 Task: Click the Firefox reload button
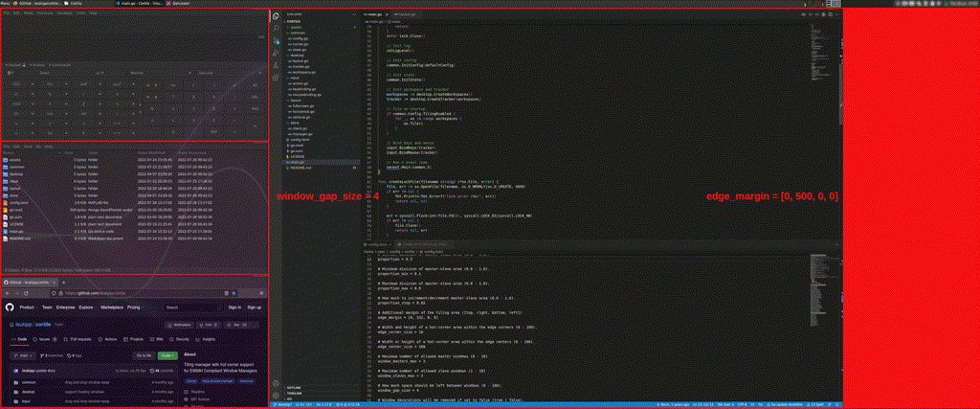26,293
